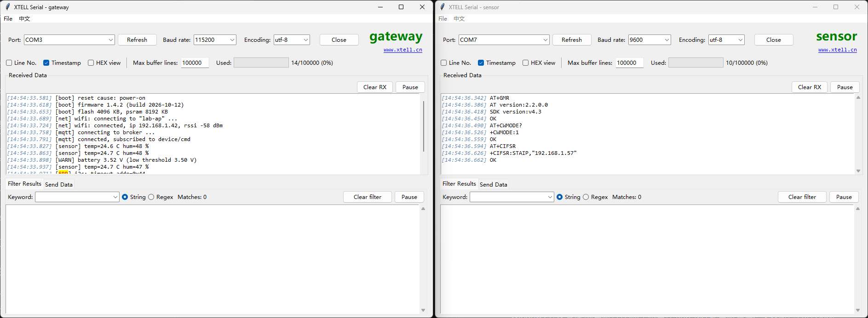Screen dimensions: 868x318
Task: Expand the Keyword dropdown in gateway filter
Action: point(115,197)
